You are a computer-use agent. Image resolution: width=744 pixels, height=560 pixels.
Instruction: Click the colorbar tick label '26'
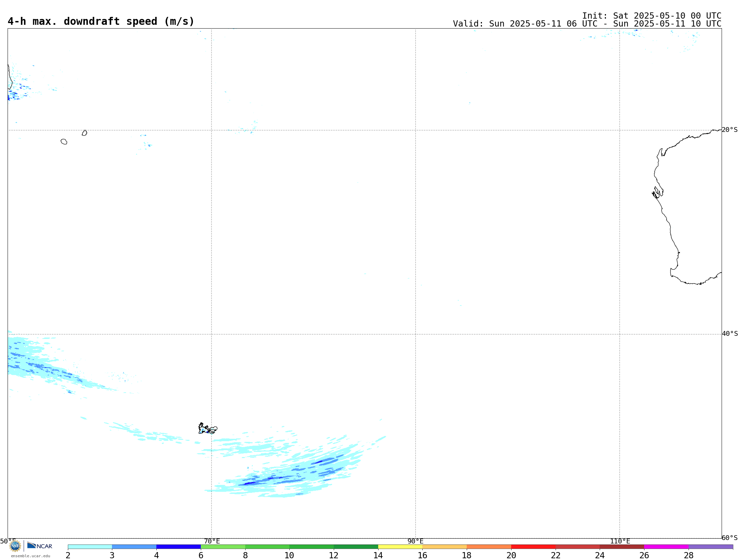[x=644, y=555]
